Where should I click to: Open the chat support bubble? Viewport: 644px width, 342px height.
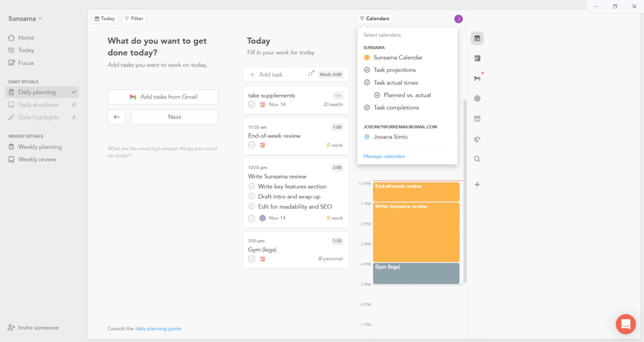(626, 324)
